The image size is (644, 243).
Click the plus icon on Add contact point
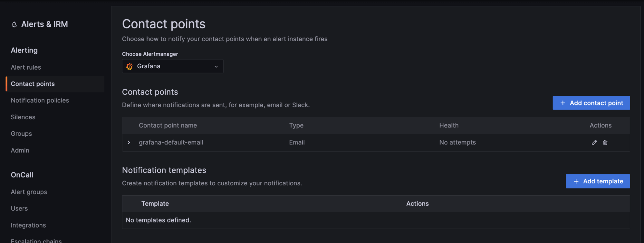click(x=563, y=103)
